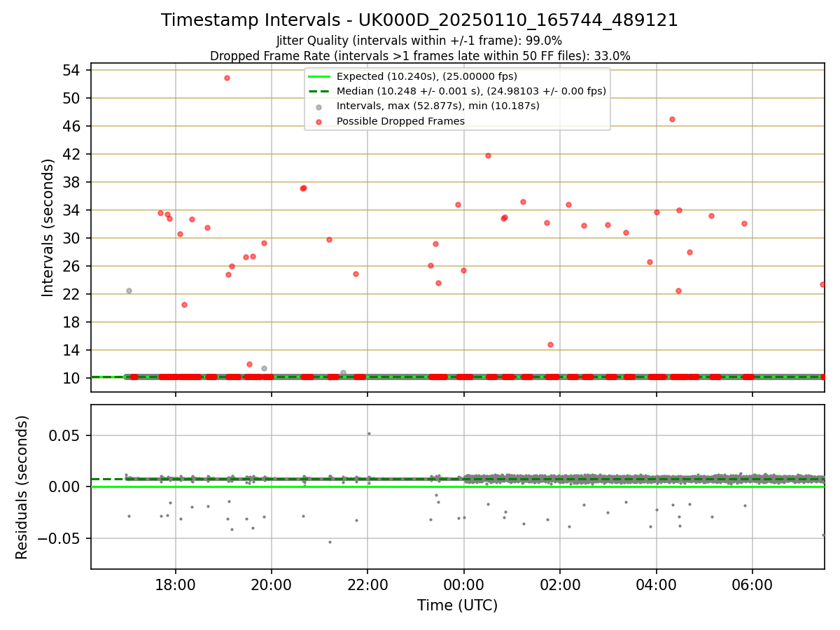The image size is (840, 630).
Task: Click the red point near 42 seconds after 00:00
Action: (488, 155)
